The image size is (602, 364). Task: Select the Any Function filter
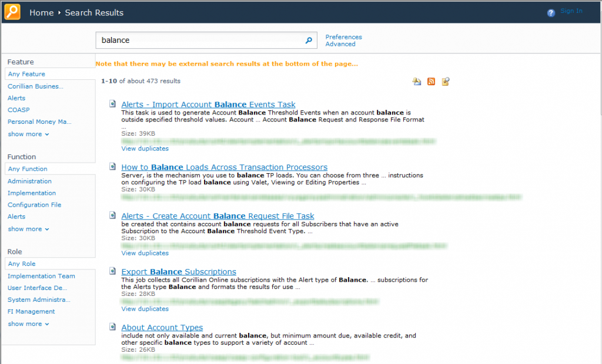click(x=28, y=168)
